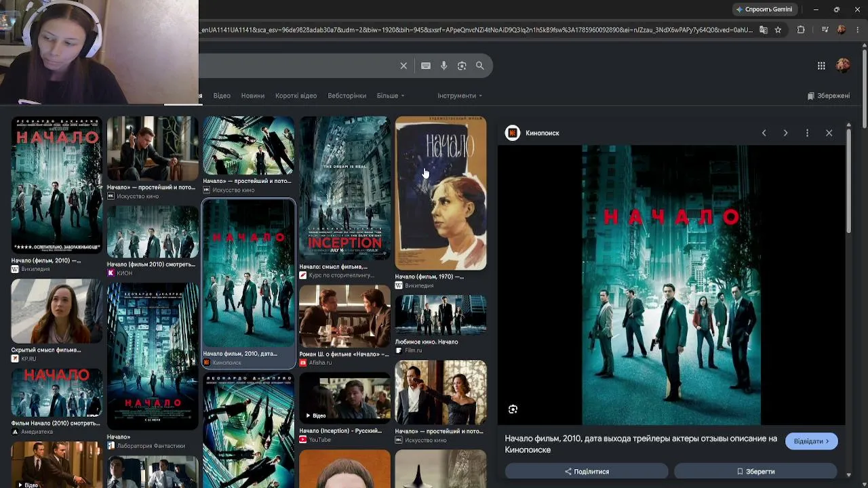
Task: Open the Google account avatar on the page
Action: point(843,66)
